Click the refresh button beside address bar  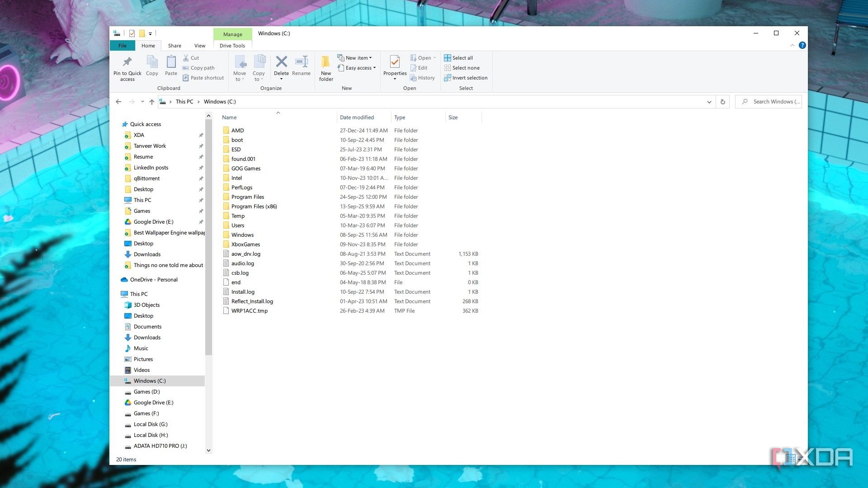tap(722, 102)
